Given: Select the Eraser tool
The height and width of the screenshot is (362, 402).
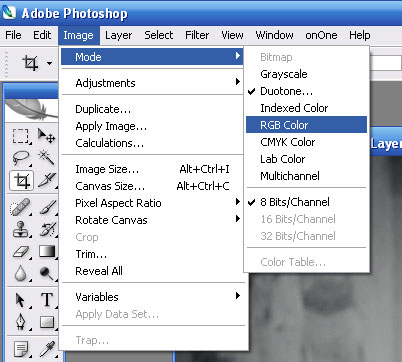Looking at the screenshot, I should coord(21,251).
